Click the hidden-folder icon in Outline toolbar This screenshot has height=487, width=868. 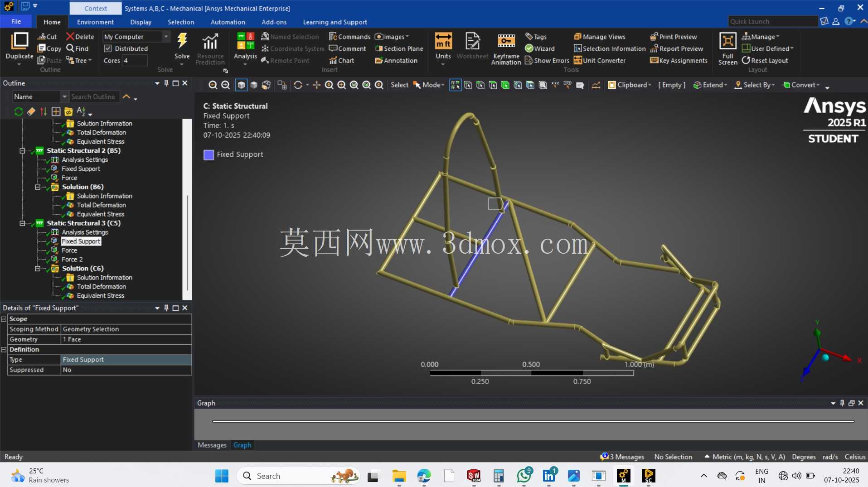pos(68,111)
